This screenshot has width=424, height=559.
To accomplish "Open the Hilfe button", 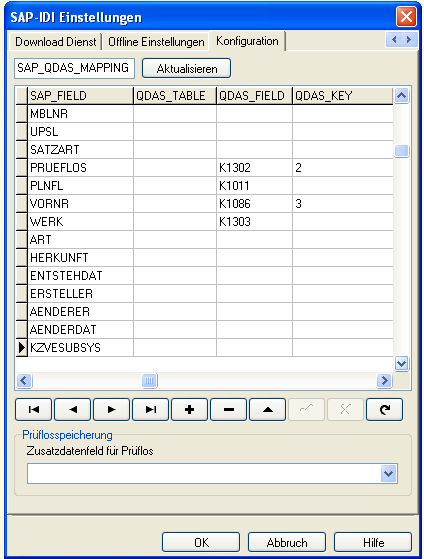I will click(373, 543).
